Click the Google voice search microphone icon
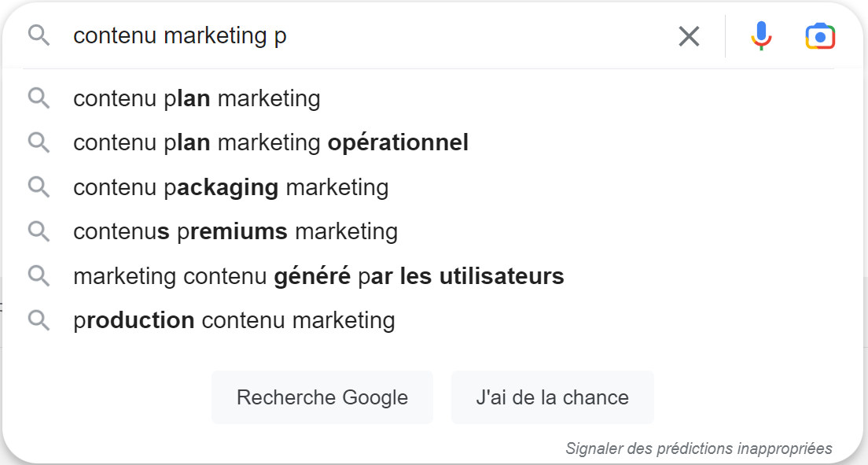The image size is (868, 465). coord(759,35)
